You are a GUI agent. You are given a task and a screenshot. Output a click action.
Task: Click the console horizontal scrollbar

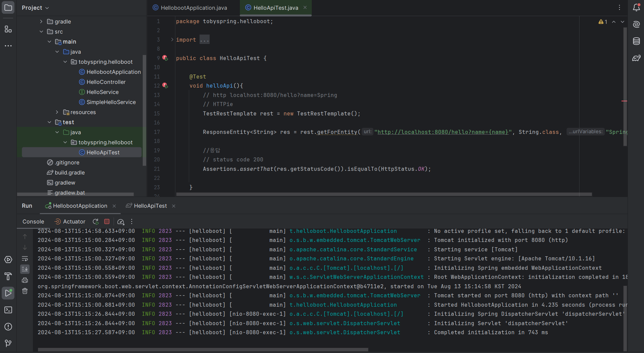coord(203,350)
